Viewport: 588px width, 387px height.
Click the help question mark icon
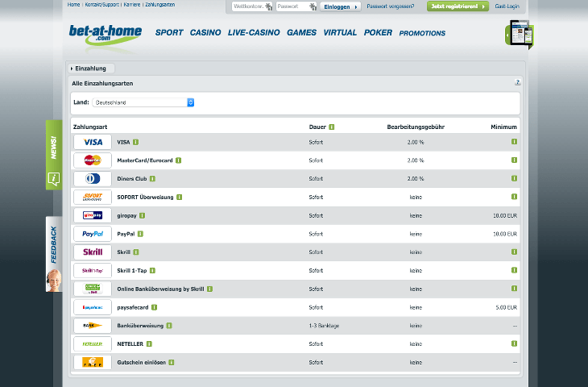tap(517, 82)
